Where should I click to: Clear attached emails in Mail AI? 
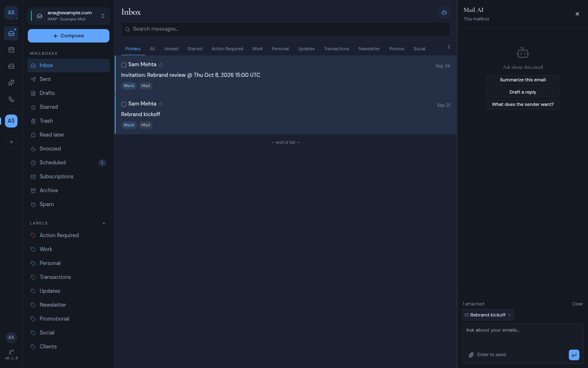(x=577, y=304)
